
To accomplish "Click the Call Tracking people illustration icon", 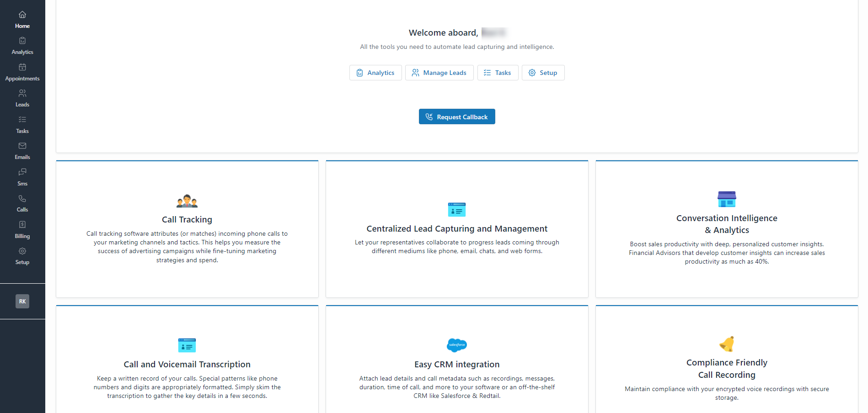I will click(x=187, y=201).
